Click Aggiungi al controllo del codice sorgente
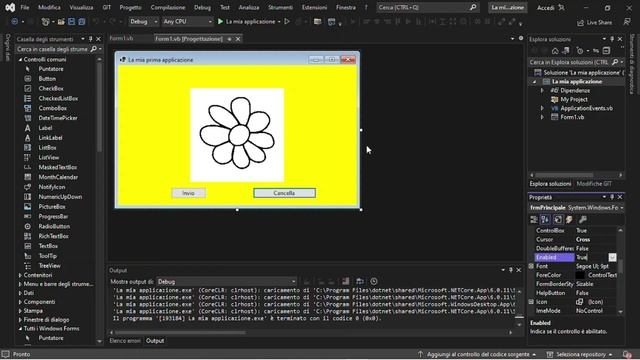 tap(478, 354)
